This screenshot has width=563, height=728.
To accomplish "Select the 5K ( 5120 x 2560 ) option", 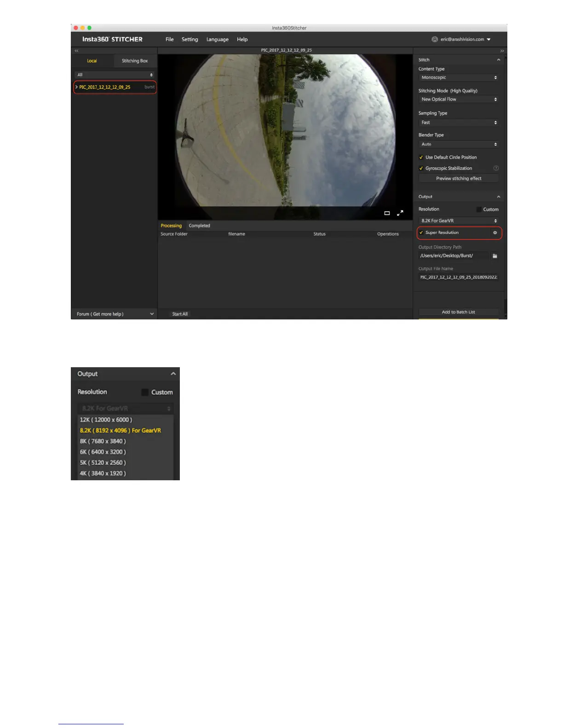I will tap(126, 463).
